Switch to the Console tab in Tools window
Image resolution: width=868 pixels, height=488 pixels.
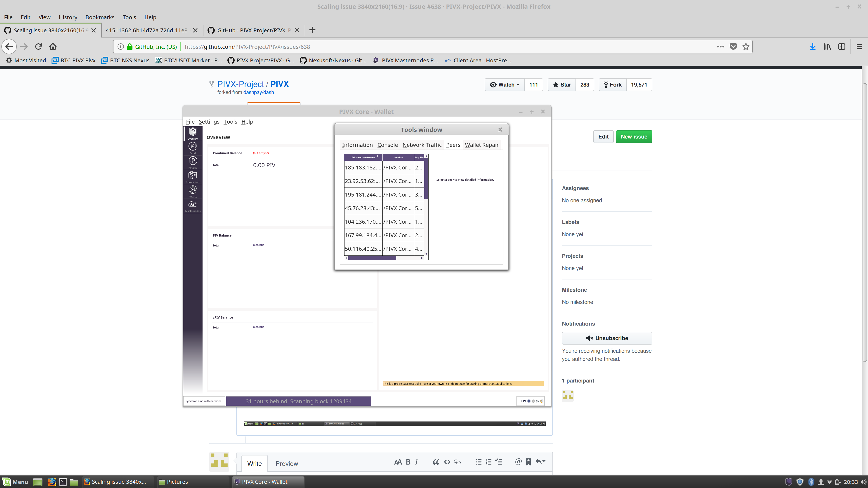[x=387, y=145]
